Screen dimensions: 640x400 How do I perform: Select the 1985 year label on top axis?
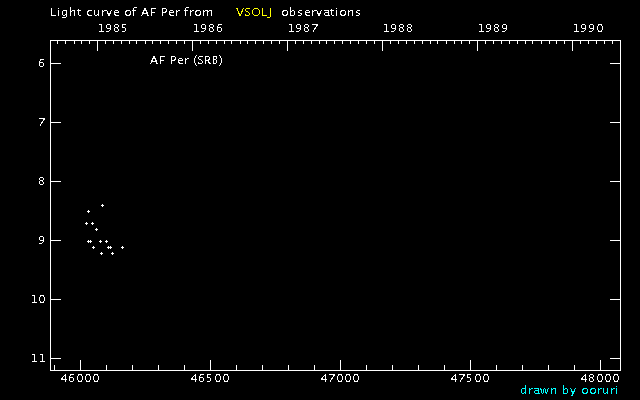coord(112,28)
